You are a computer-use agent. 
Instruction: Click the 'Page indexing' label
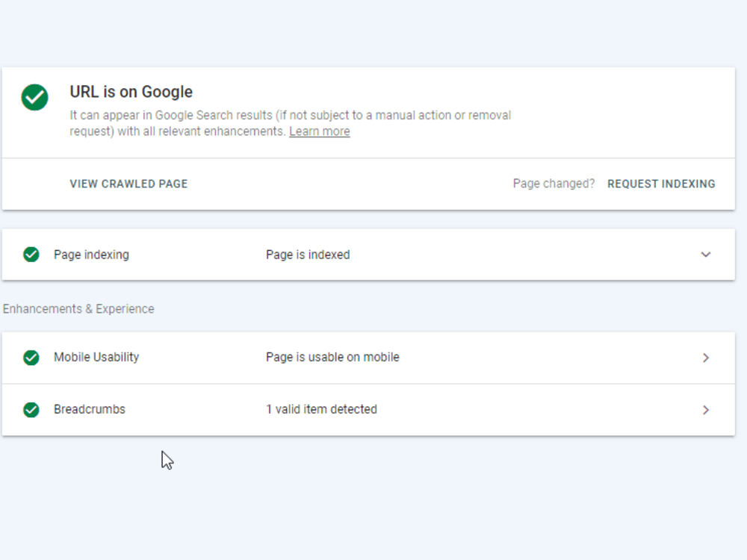[x=91, y=255]
